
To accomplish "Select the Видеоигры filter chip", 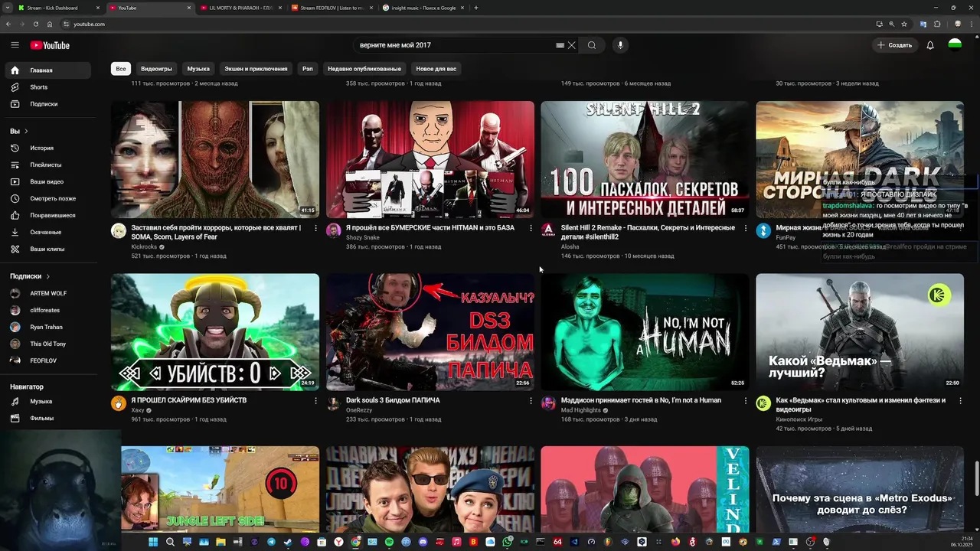I will [156, 69].
